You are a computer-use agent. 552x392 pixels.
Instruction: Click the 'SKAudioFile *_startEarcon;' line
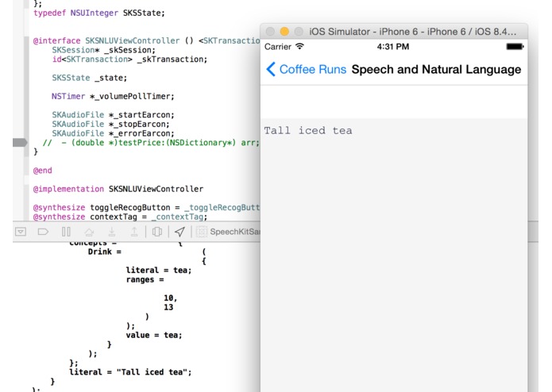tap(113, 114)
